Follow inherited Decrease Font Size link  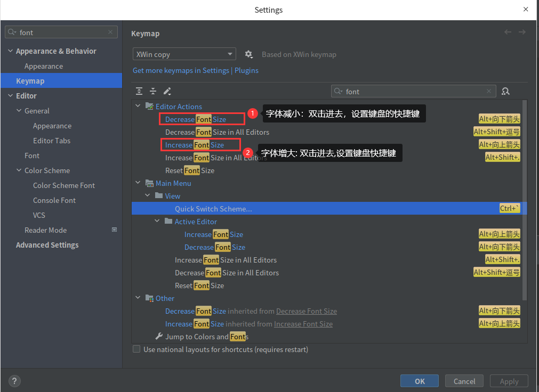[307, 311]
